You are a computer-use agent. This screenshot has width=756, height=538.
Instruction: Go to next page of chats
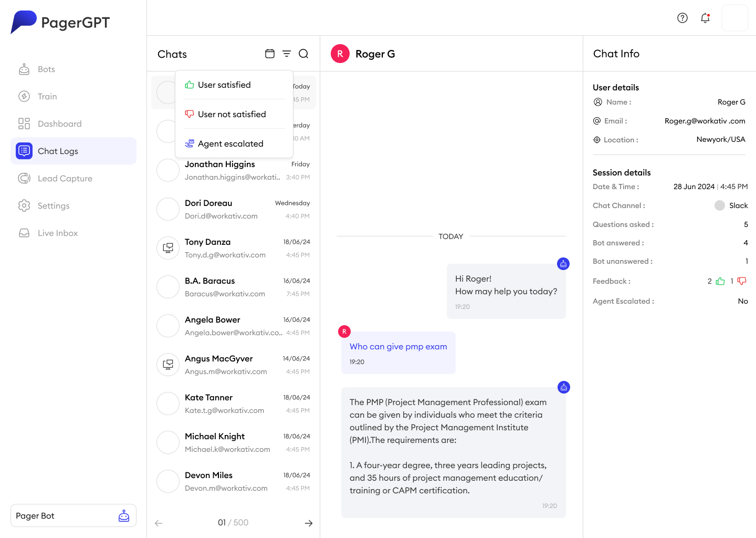point(309,523)
